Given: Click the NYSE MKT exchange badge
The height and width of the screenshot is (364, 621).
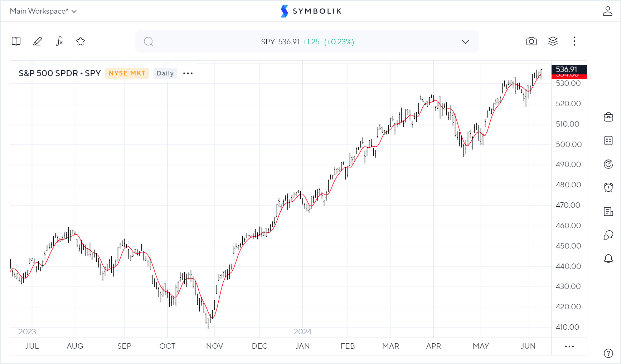Looking at the screenshot, I should [127, 73].
